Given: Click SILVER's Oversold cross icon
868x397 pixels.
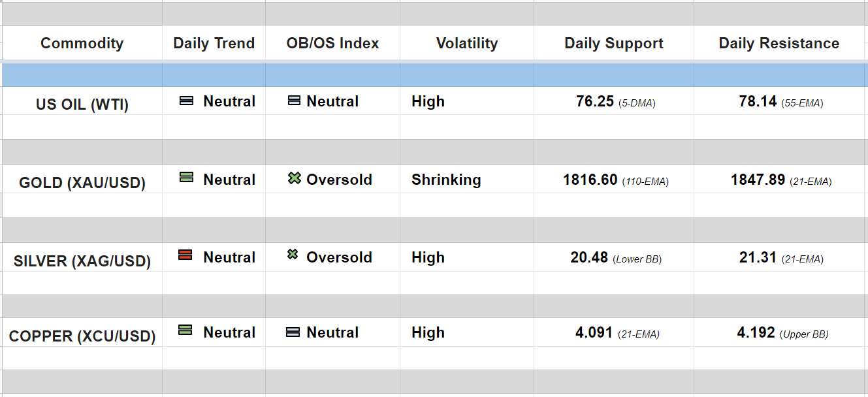Looking at the screenshot, I should point(293,255).
